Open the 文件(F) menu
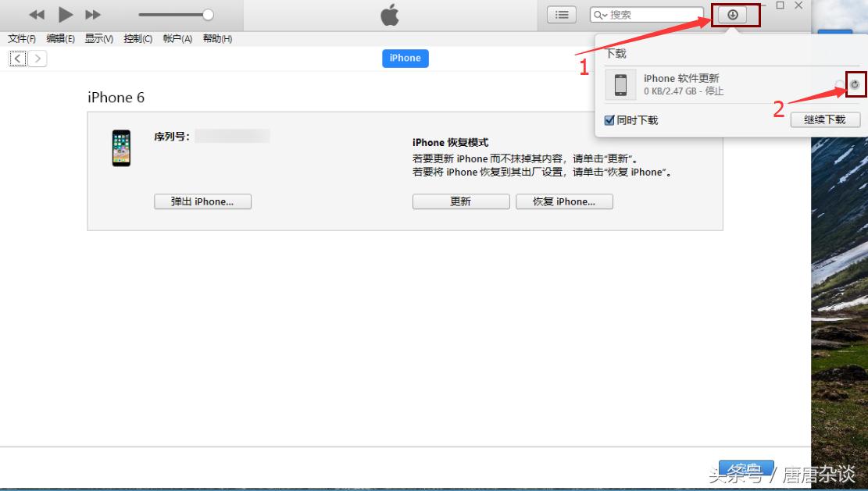This screenshot has height=491, width=868. (22, 39)
